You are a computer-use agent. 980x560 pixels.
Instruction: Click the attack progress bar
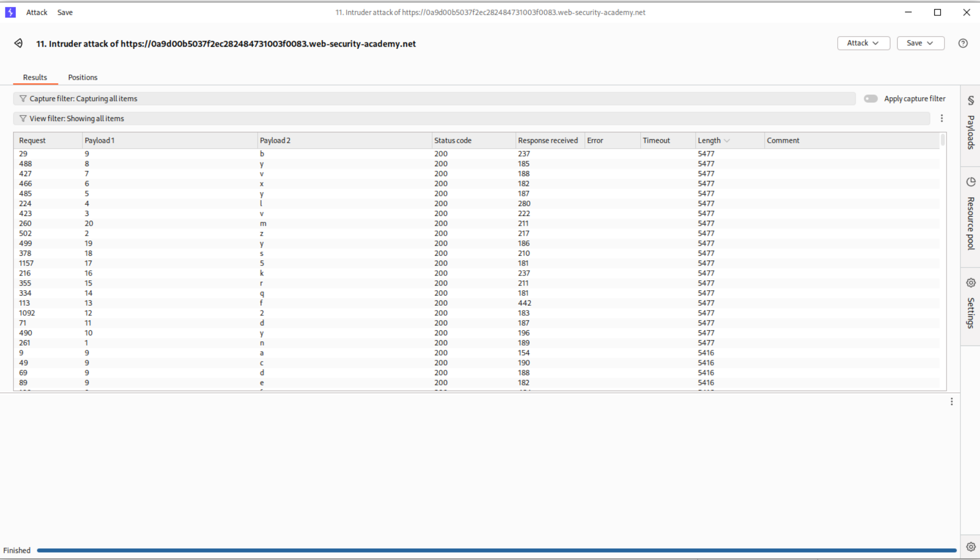click(x=496, y=550)
